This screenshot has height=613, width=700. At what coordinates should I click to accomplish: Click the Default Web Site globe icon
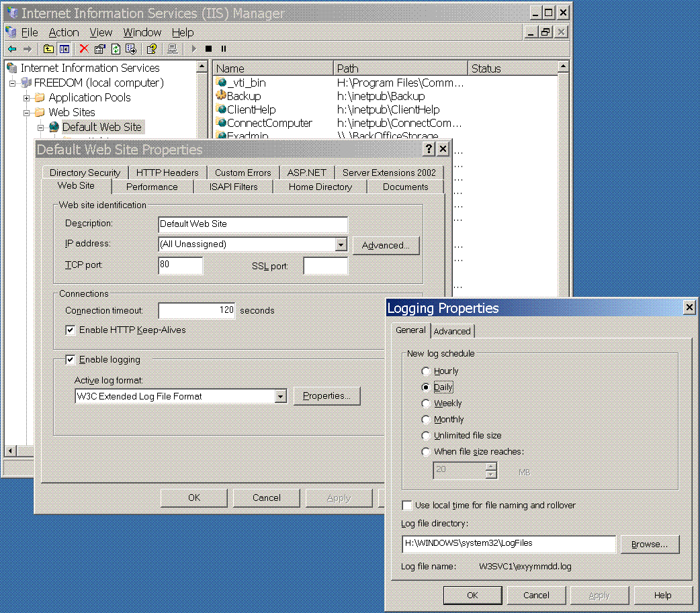pyautogui.click(x=54, y=127)
